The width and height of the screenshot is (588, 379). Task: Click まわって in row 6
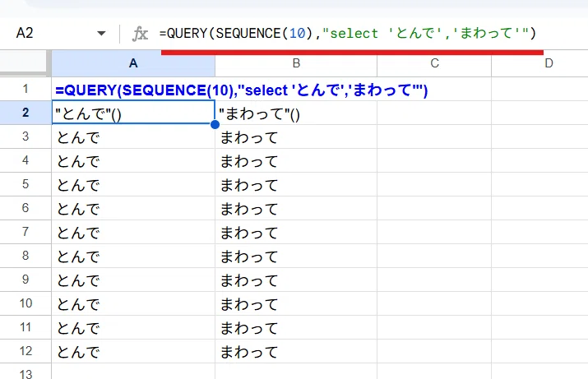(249, 209)
